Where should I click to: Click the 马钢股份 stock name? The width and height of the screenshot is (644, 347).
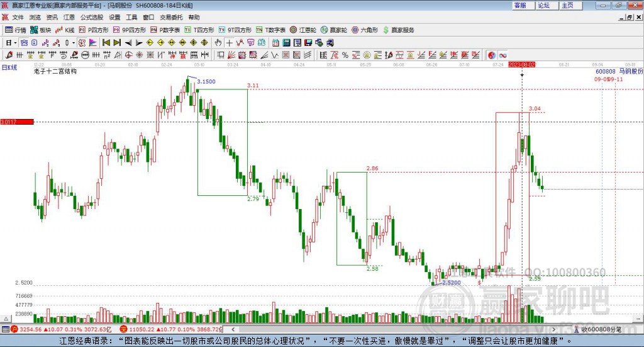(x=631, y=71)
